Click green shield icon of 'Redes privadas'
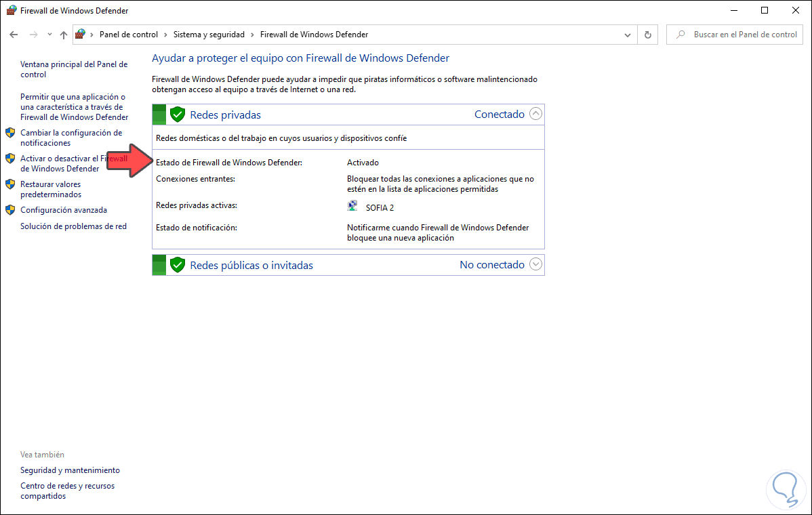 click(x=178, y=115)
